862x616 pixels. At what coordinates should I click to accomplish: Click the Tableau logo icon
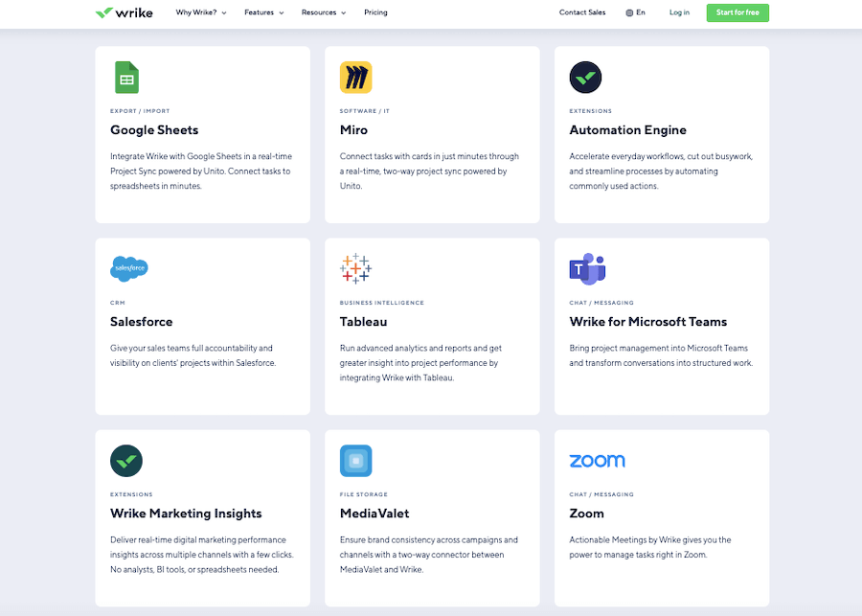[x=355, y=269]
